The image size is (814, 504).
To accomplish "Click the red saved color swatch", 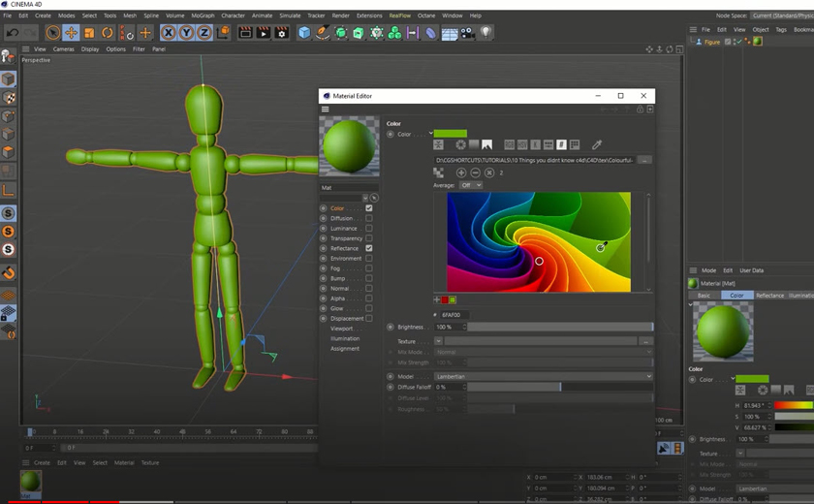I will 445,300.
